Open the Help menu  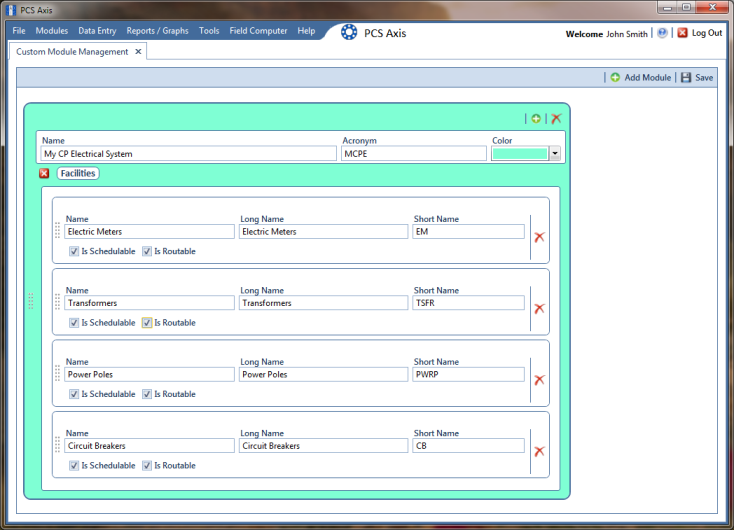coord(306,31)
